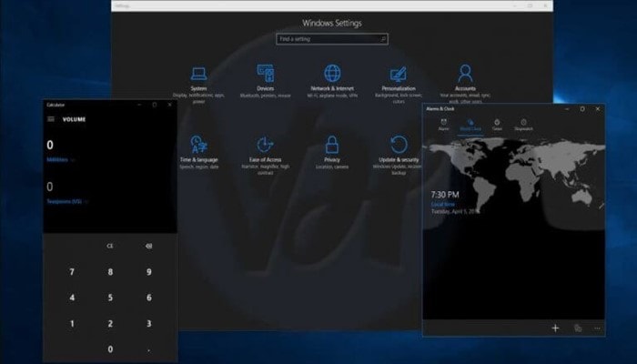Click the VOLUME converter heading
The image size is (637, 364).
coord(74,119)
